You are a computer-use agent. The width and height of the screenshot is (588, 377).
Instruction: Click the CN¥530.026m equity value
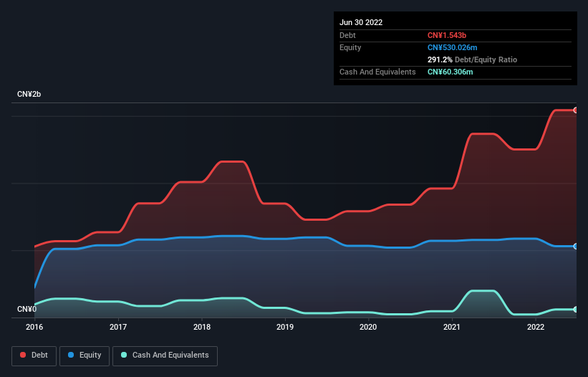point(452,47)
